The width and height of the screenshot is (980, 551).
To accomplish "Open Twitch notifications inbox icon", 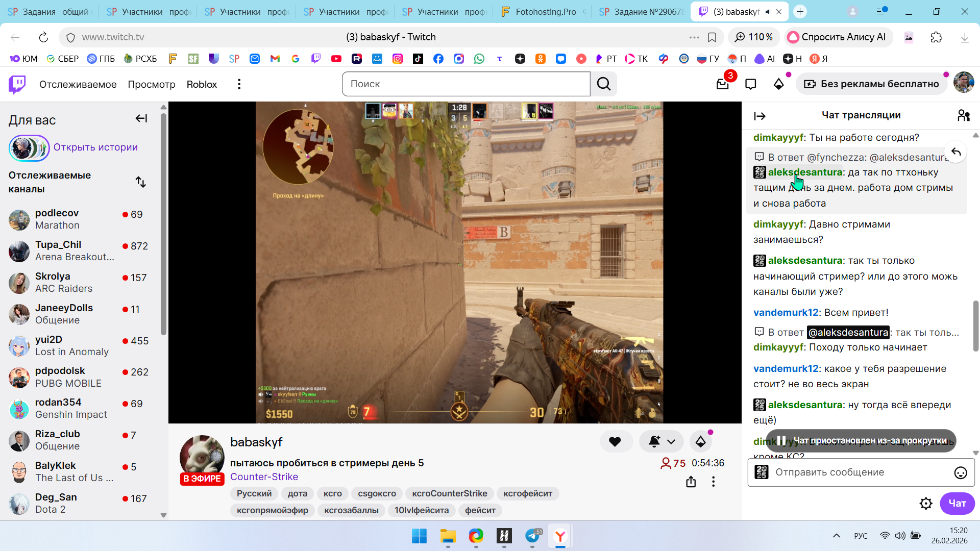I will (x=722, y=84).
